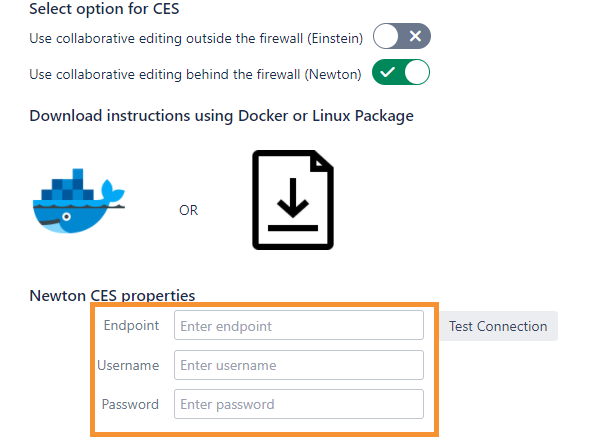Disable collaborative editing behind the firewall (Newton)
601x447 pixels.
(x=401, y=72)
